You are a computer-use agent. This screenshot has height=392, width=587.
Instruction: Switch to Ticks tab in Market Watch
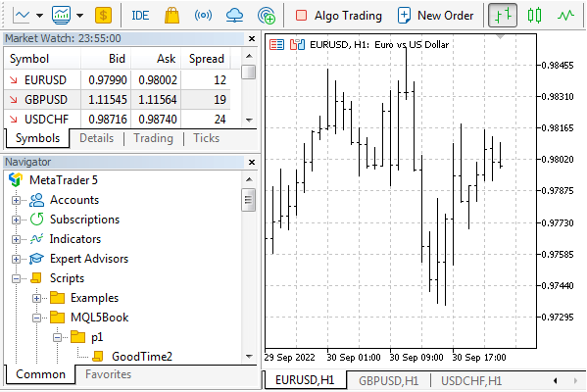[x=206, y=138]
